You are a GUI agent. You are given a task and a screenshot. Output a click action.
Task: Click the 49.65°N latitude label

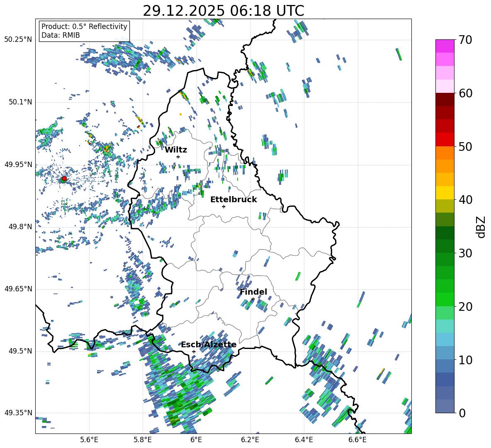coord(18,289)
